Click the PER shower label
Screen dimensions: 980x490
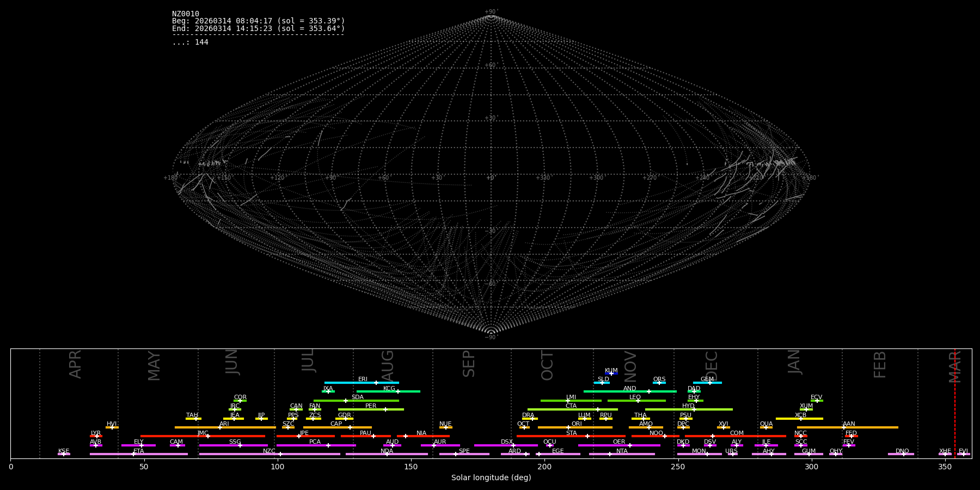[371, 406]
